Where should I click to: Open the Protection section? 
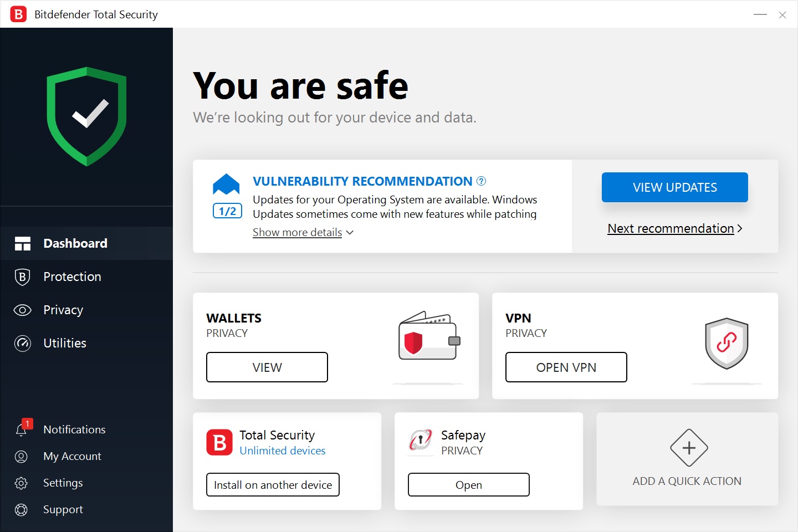86,277
